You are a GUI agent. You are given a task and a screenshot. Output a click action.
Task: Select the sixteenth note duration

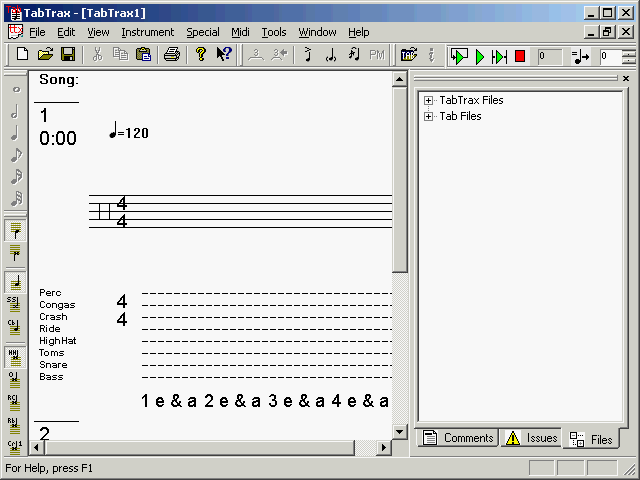click(16, 177)
